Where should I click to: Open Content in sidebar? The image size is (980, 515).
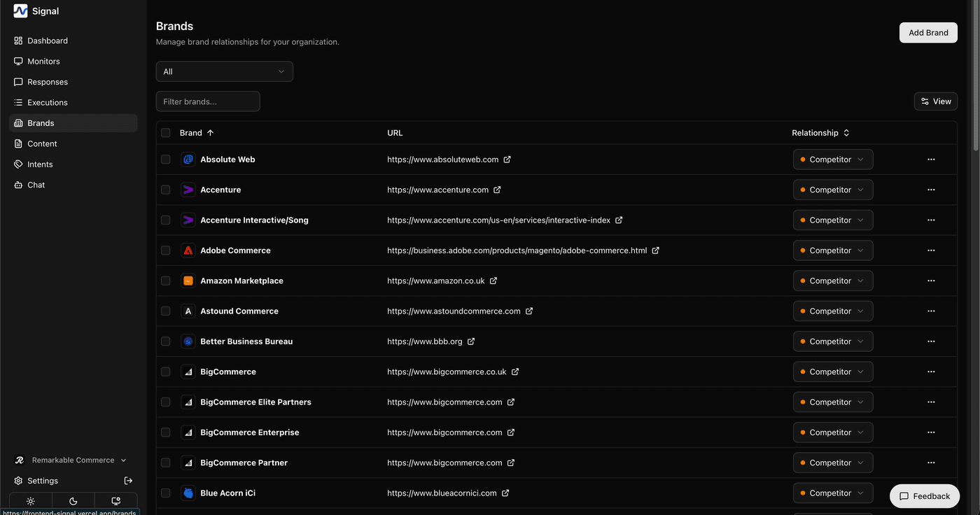(x=73, y=143)
